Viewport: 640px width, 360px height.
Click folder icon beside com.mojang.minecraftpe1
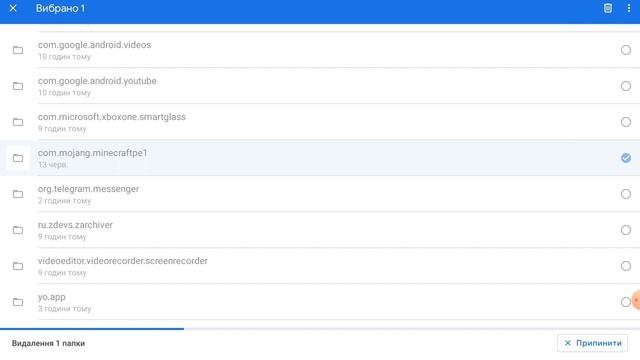pos(18,158)
